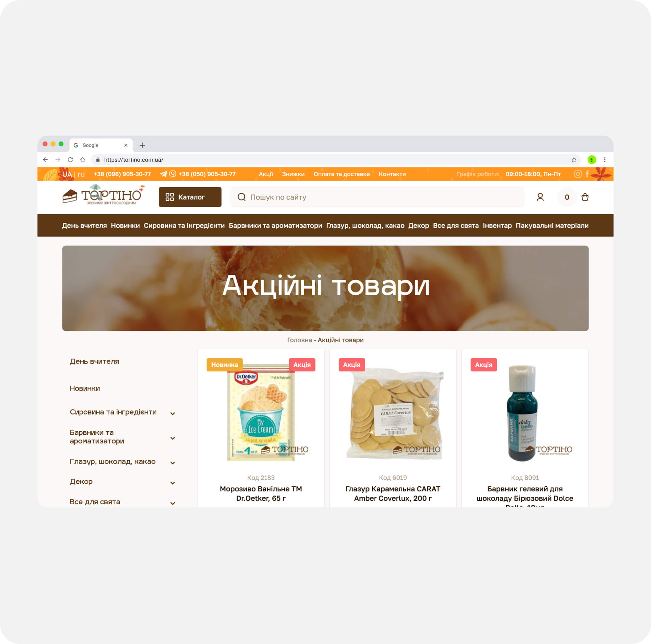Click the Viber icon near phone number

coord(173,174)
